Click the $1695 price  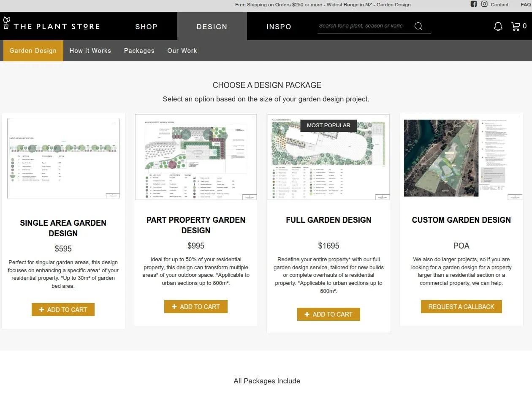coord(328,246)
